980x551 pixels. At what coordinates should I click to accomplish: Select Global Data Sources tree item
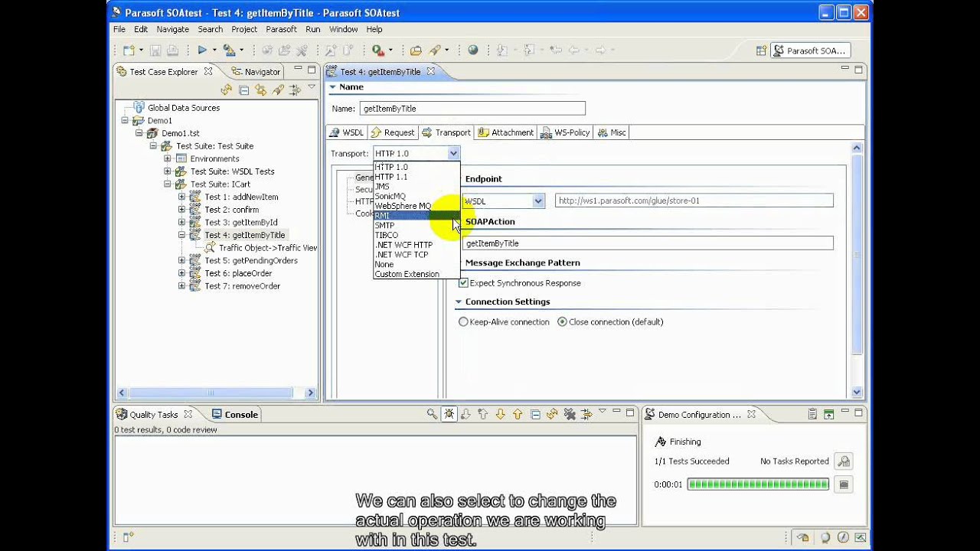click(184, 108)
